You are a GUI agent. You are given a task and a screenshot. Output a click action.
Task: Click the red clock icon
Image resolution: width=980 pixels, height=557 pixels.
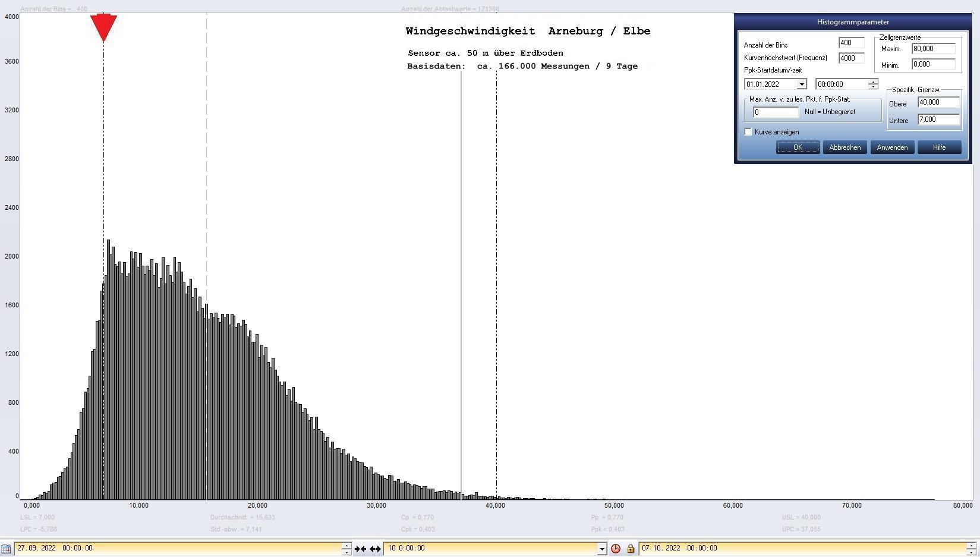click(616, 549)
